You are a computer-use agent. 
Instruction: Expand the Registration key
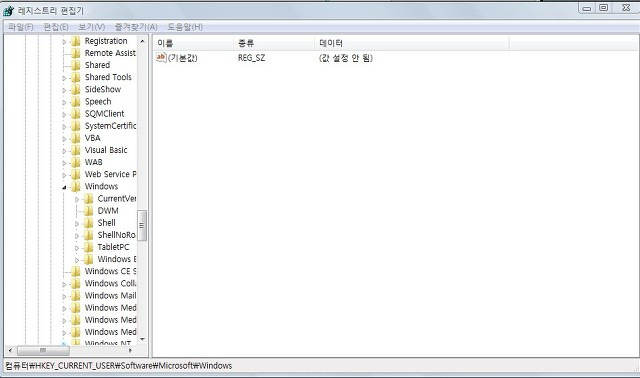(x=64, y=42)
